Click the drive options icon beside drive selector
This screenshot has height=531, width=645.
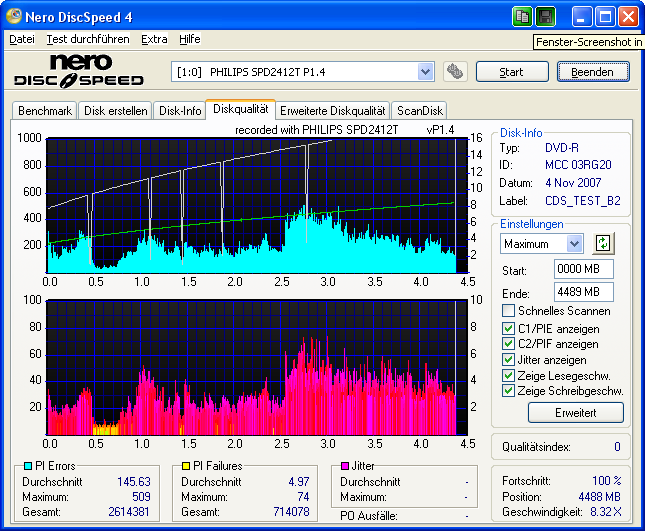455,72
